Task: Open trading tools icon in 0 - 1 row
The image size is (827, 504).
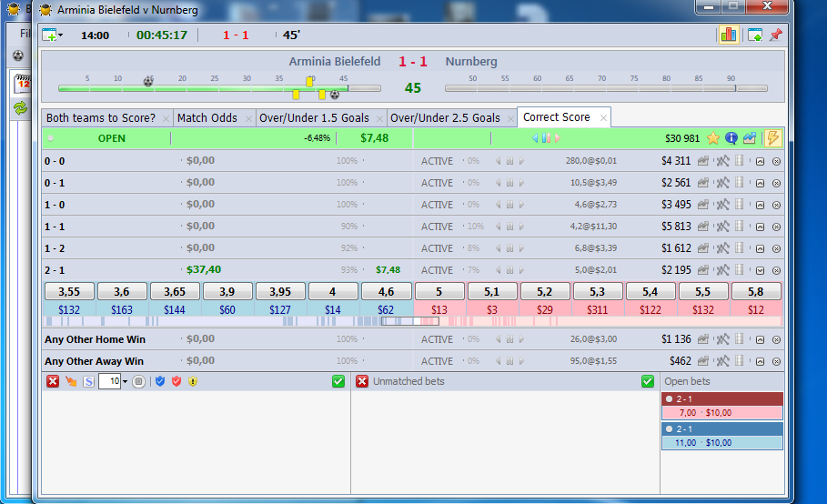Action: [x=722, y=183]
